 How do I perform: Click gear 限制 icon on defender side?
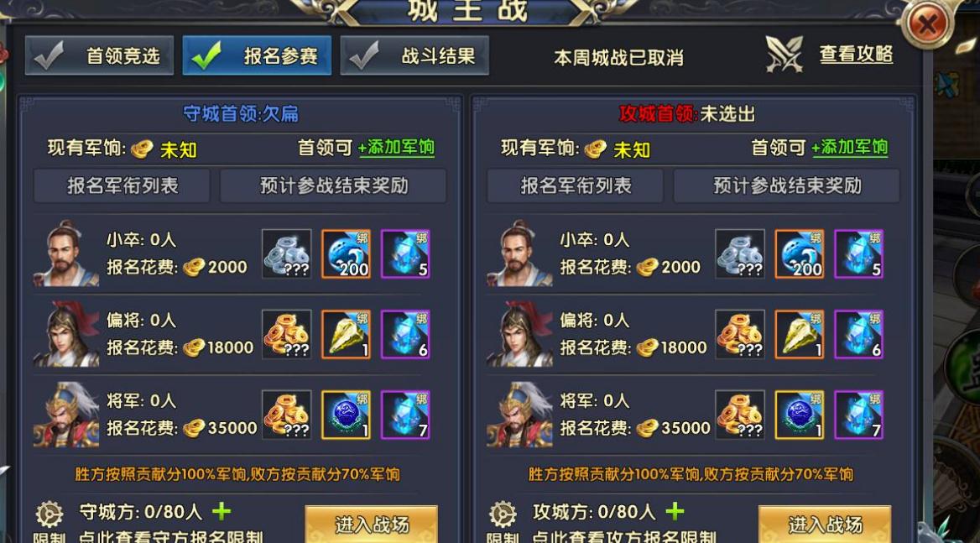click(50, 514)
